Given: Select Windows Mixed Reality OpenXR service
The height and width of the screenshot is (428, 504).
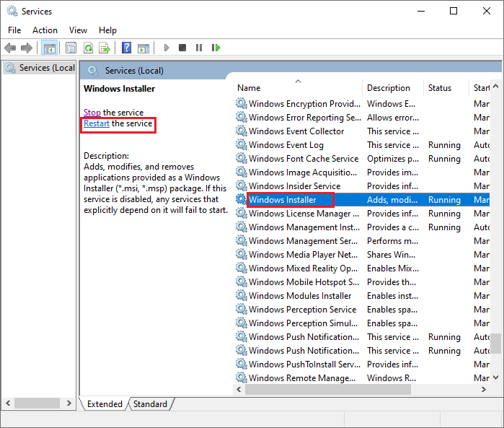Looking at the screenshot, I should pos(362,268).
